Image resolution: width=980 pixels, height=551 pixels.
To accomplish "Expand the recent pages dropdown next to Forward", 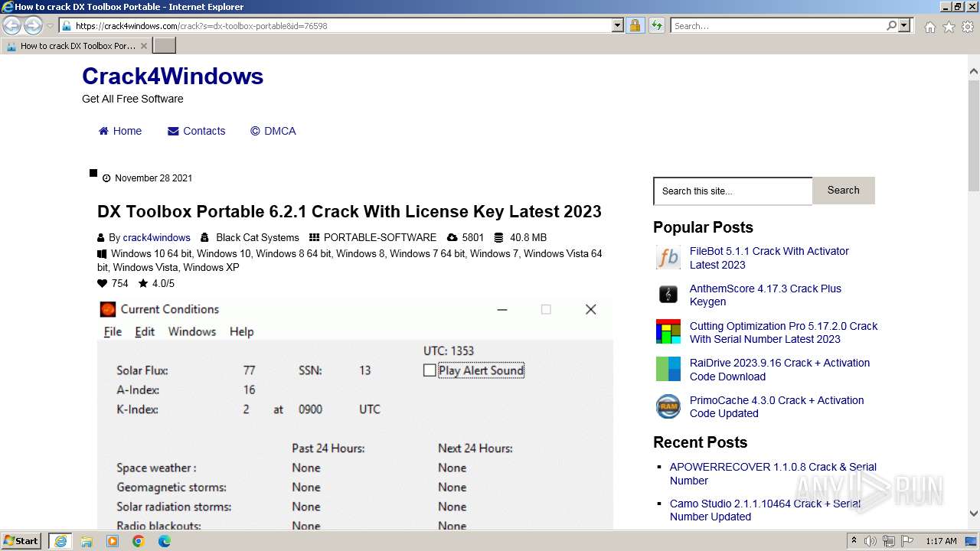I will (50, 26).
